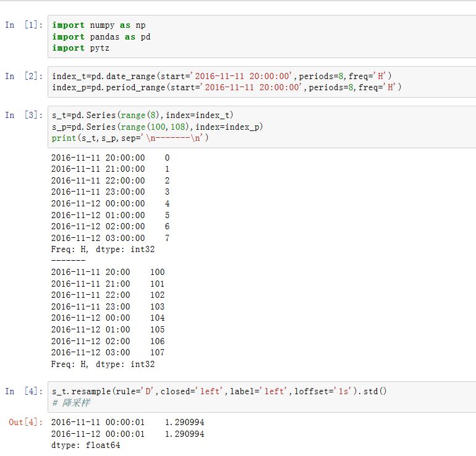Click the second 'Freq: H, dtype: int32' line

tap(103, 364)
